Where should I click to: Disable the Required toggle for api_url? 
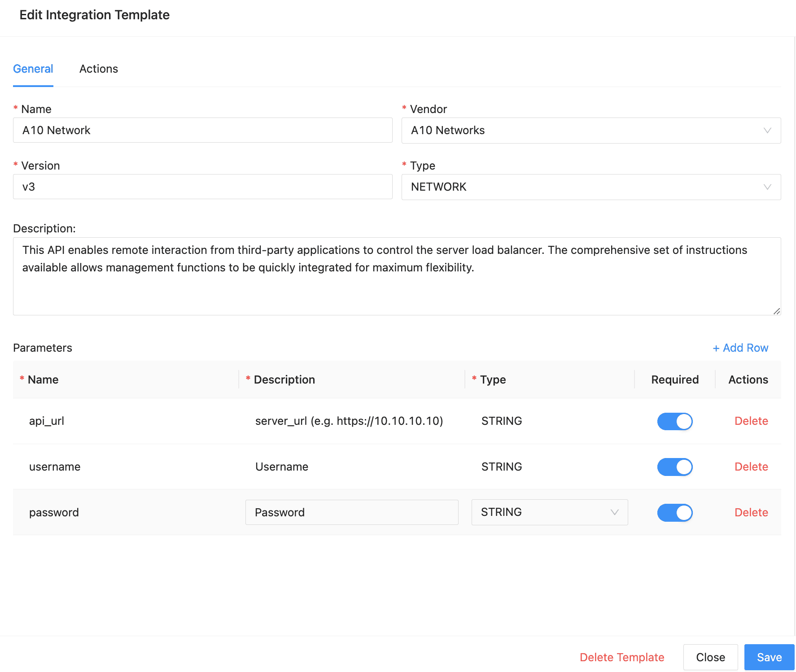point(674,421)
